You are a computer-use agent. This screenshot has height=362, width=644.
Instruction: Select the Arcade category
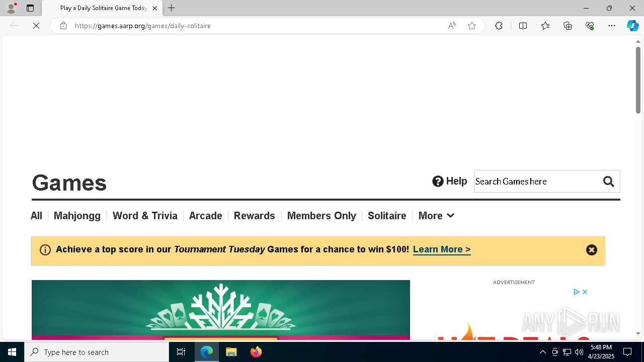coord(205,216)
